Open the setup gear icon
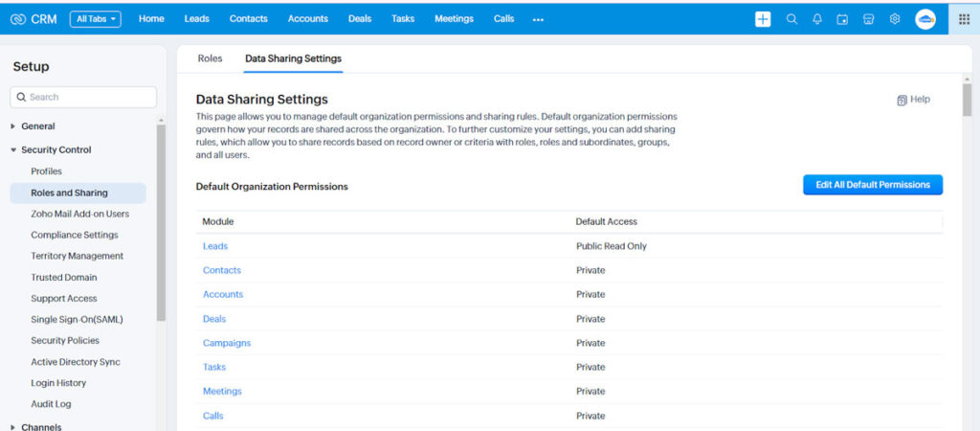 (x=894, y=19)
